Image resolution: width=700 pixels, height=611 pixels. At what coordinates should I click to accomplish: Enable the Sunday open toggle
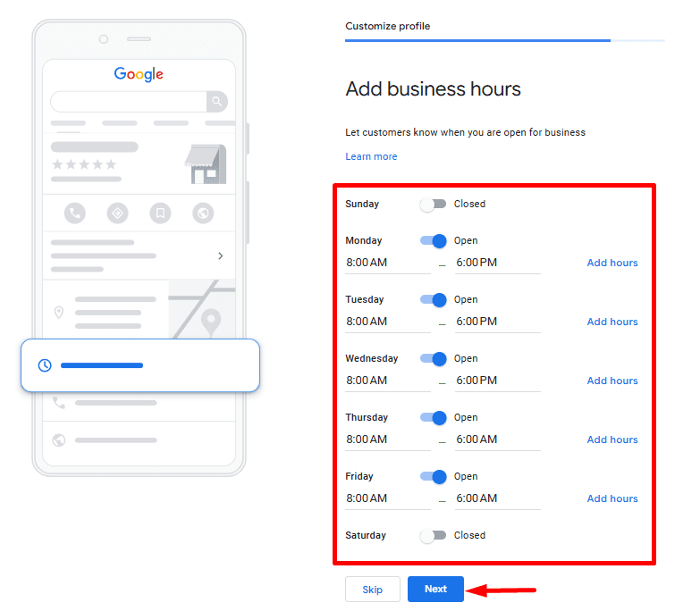[x=433, y=205]
